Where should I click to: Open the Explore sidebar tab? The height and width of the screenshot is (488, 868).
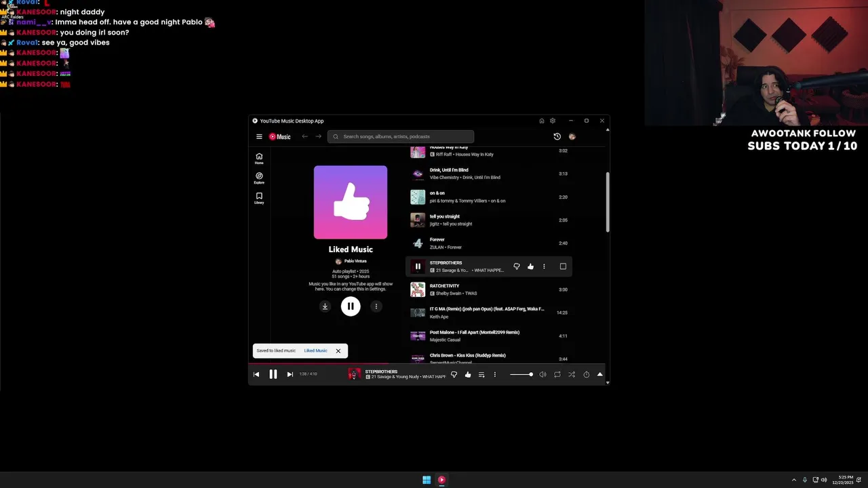[259, 178]
